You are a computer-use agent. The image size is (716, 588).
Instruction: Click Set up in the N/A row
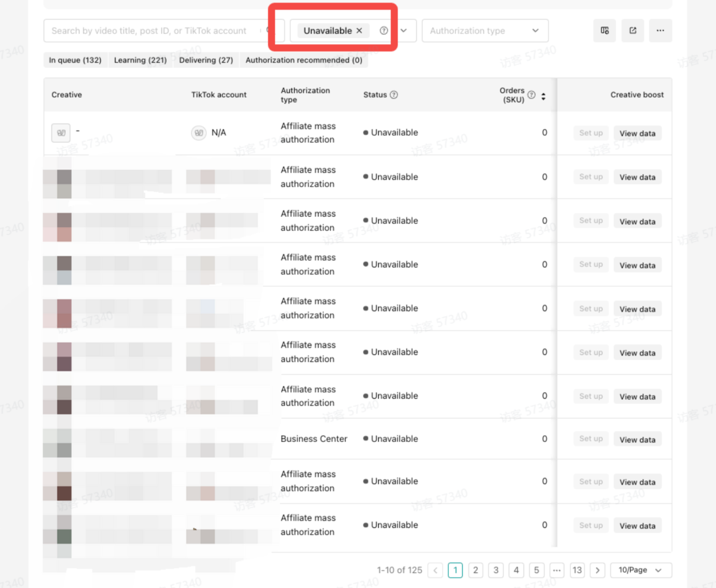(x=591, y=133)
